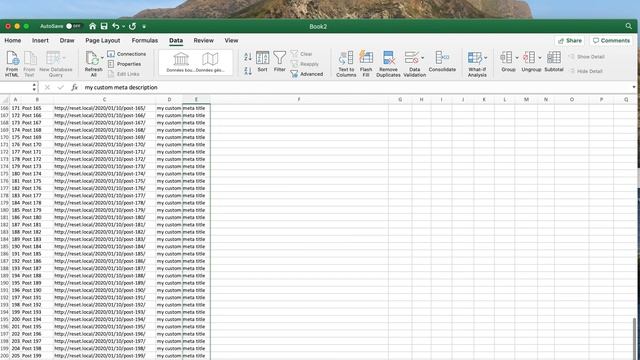This screenshot has height=360, width=640.
Task: Switch to the Home tab
Action: pos(13,40)
